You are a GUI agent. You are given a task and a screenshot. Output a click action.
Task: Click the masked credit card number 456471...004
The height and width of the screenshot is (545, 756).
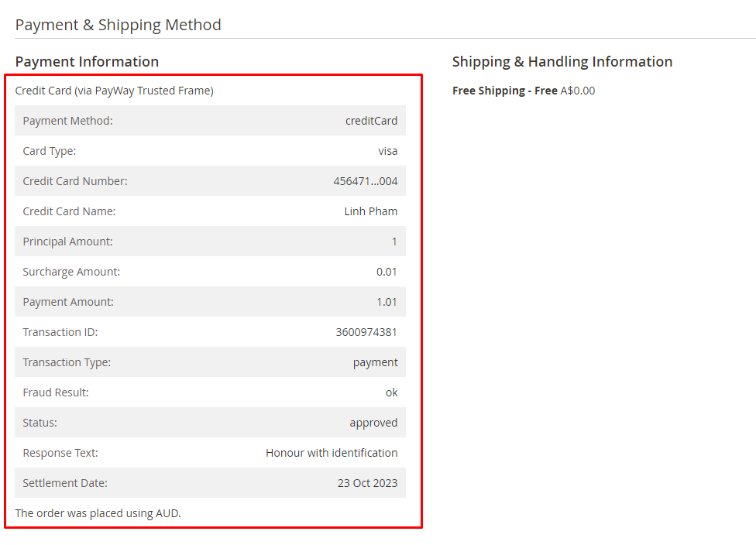coord(365,181)
